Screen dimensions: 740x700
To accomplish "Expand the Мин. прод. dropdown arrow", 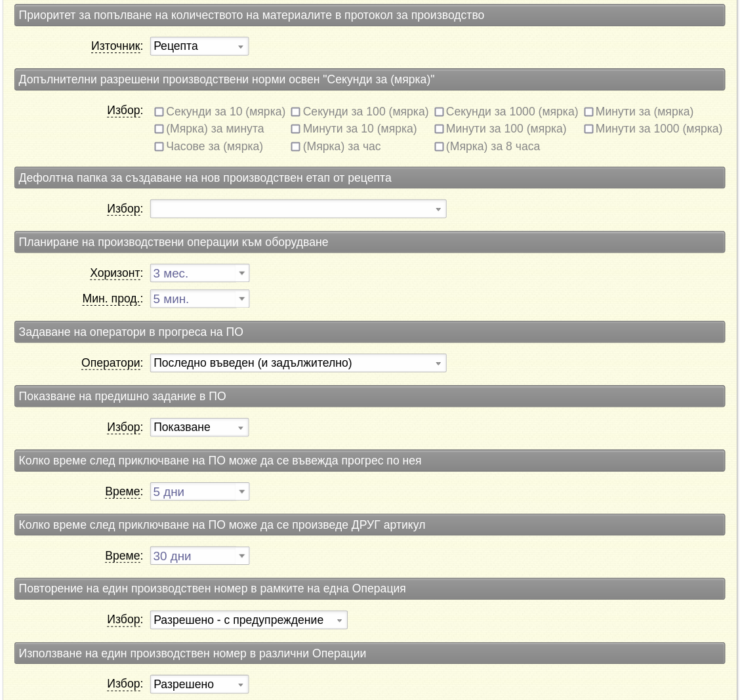I will (242, 299).
